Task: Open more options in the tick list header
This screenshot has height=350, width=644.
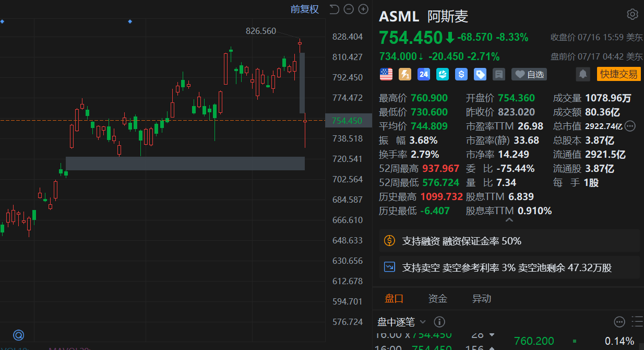Action: tap(619, 322)
